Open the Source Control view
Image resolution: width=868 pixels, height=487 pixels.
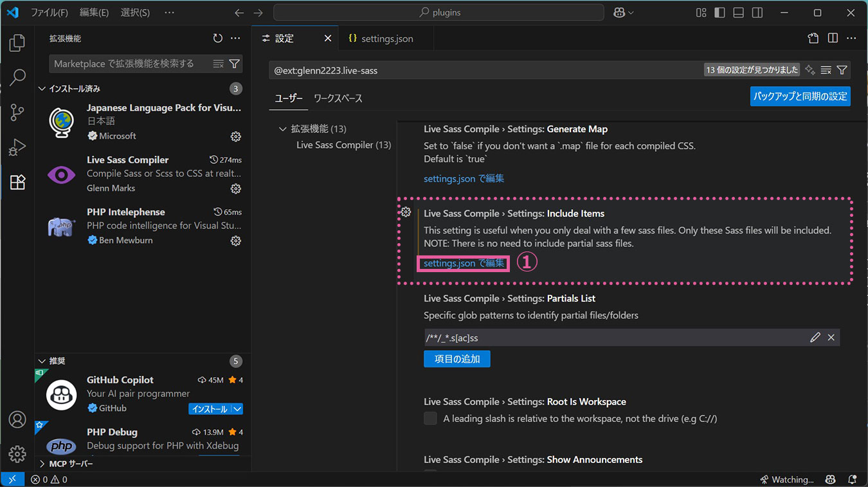[17, 113]
